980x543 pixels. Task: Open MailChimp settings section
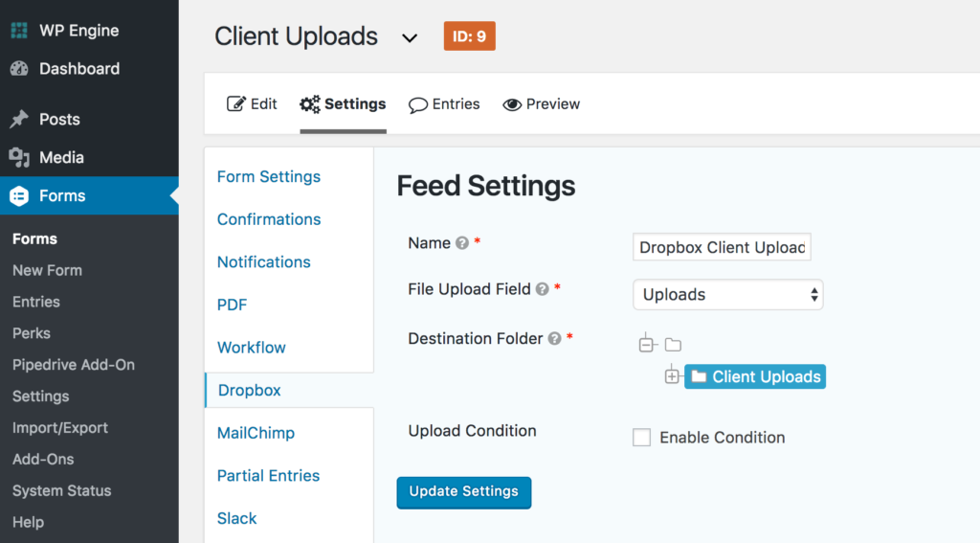tap(256, 433)
